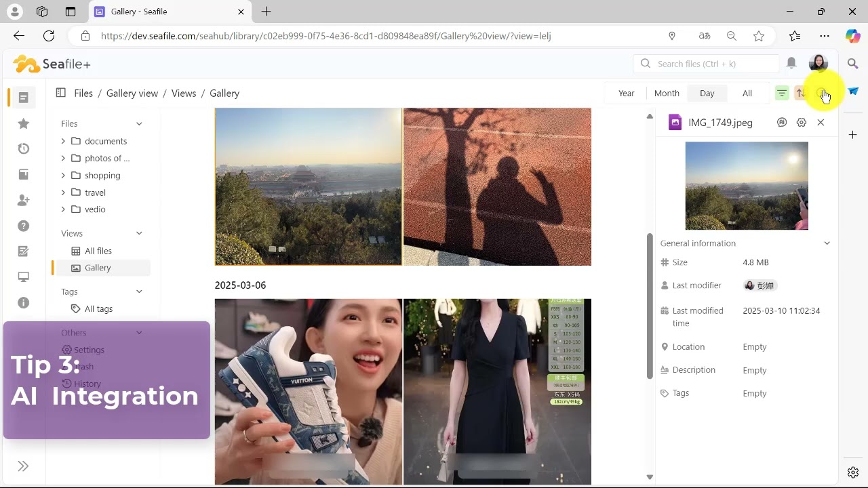Click the browser address bar URL
This screenshot has height=488, width=868.
(325, 36)
